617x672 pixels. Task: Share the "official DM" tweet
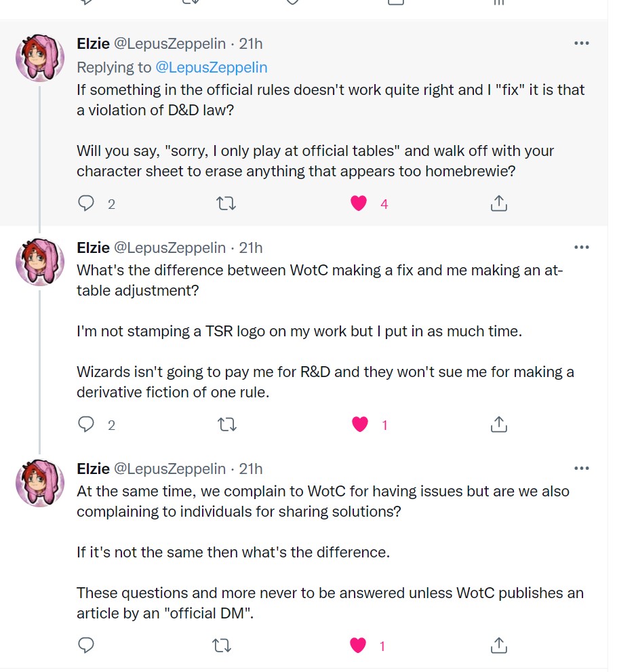(498, 646)
